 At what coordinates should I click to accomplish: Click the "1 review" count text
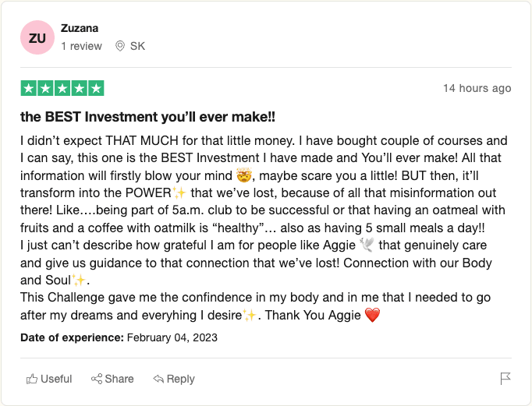point(81,46)
